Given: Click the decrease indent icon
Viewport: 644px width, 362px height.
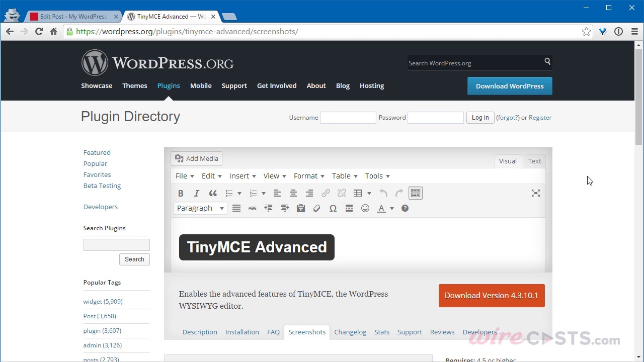Looking at the screenshot, I should 269,208.
